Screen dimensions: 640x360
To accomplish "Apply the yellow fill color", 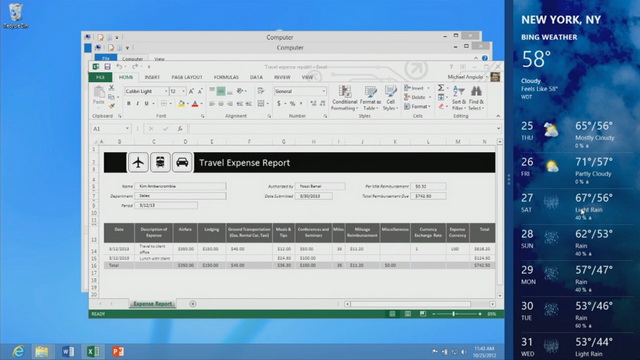I will click(x=181, y=104).
